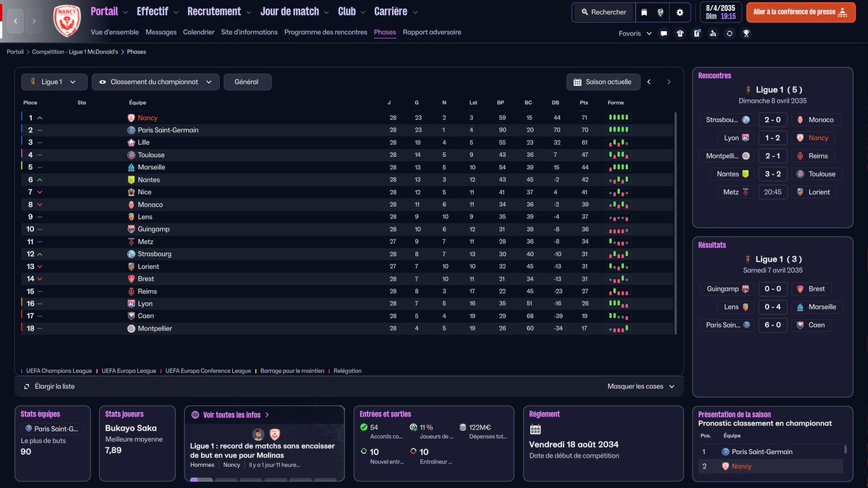The width and height of the screenshot is (868, 488).
Task: Switch to the Site d'informations tab
Action: click(250, 32)
